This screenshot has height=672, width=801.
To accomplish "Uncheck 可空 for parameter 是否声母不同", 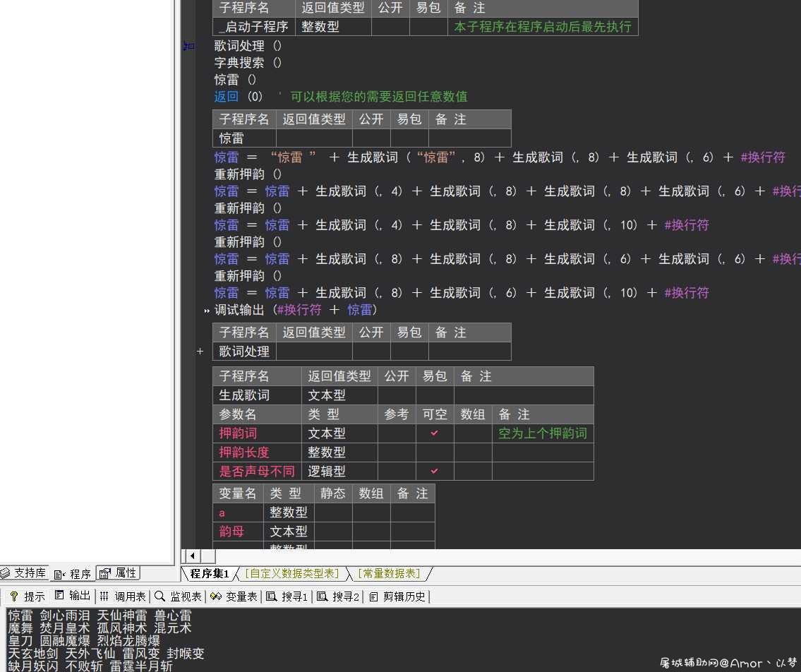I will tap(434, 471).
